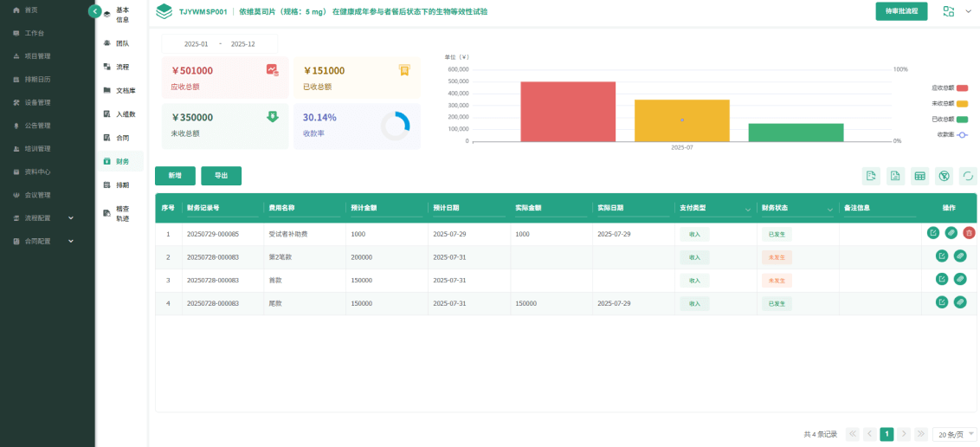Open the 20条/页 page size dropdown

955,434
